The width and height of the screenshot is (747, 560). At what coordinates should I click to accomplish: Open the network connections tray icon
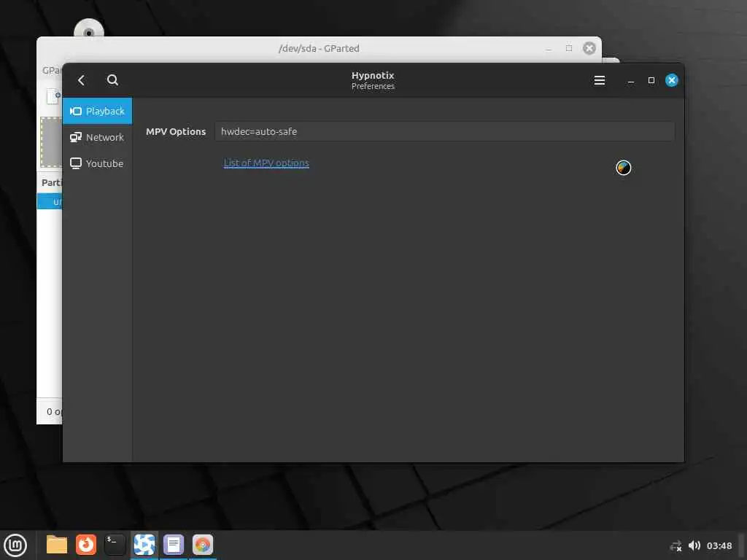(x=676, y=545)
